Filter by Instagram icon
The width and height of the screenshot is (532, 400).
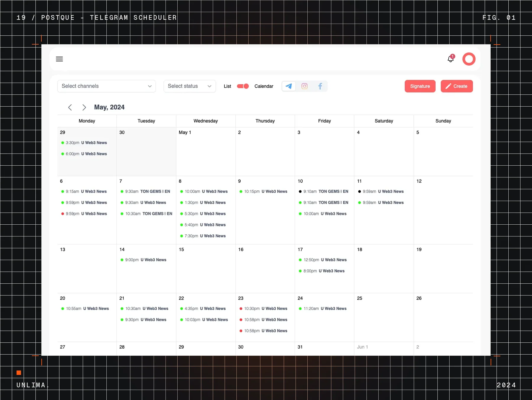(x=304, y=86)
